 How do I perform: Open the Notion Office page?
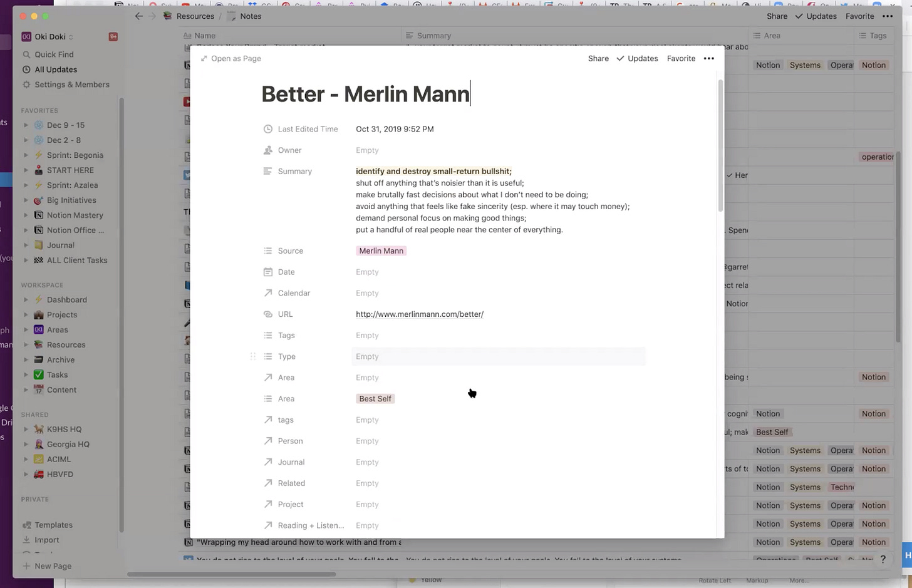point(75,230)
